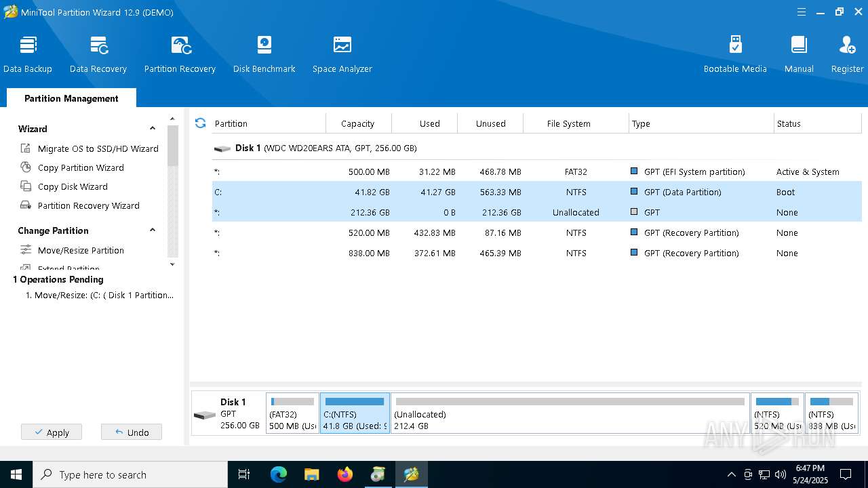The image size is (868, 488).
Task: Click the EFI System partition type color square
Action: [x=634, y=171]
